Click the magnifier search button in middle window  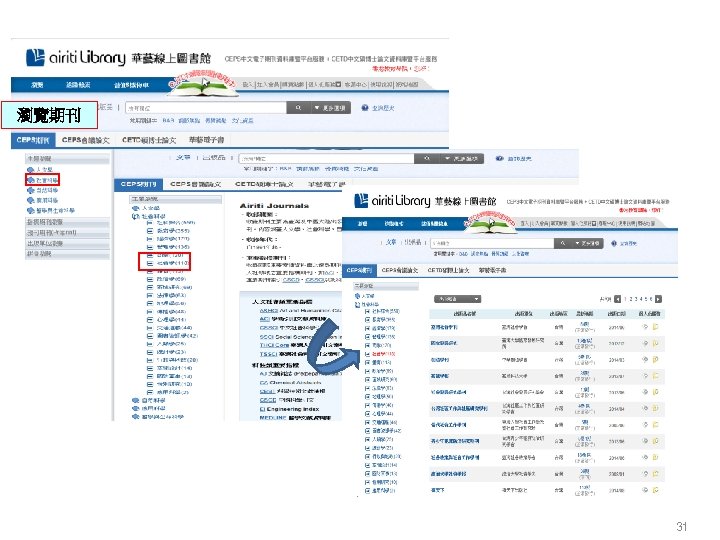(427, 158)
